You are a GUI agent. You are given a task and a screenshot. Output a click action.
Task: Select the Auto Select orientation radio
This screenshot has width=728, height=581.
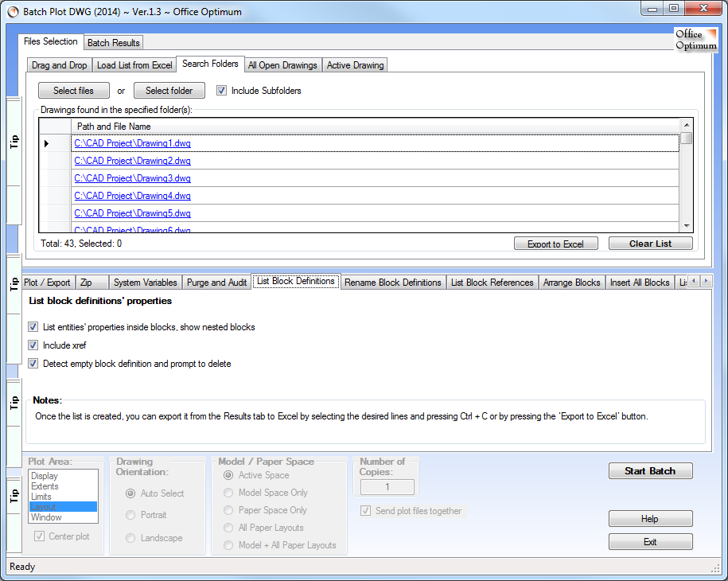(130, 493)
